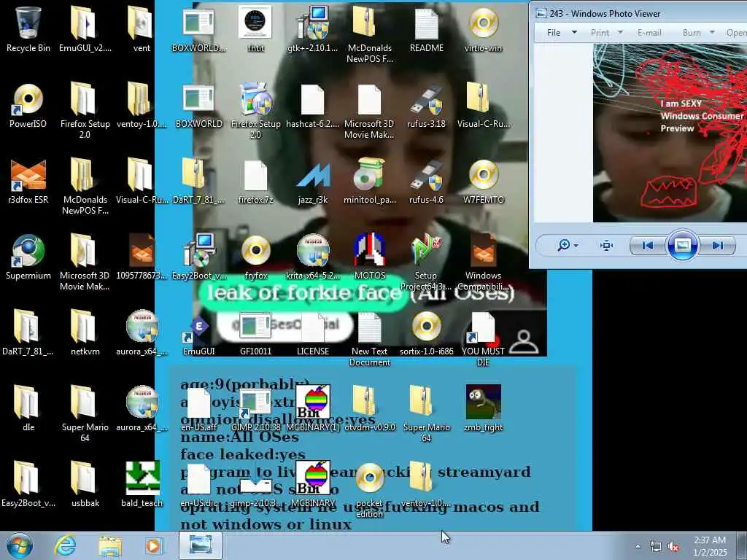Open the Burn menu in Photo Viewer
747x560 pixels.
pos(692,32)
